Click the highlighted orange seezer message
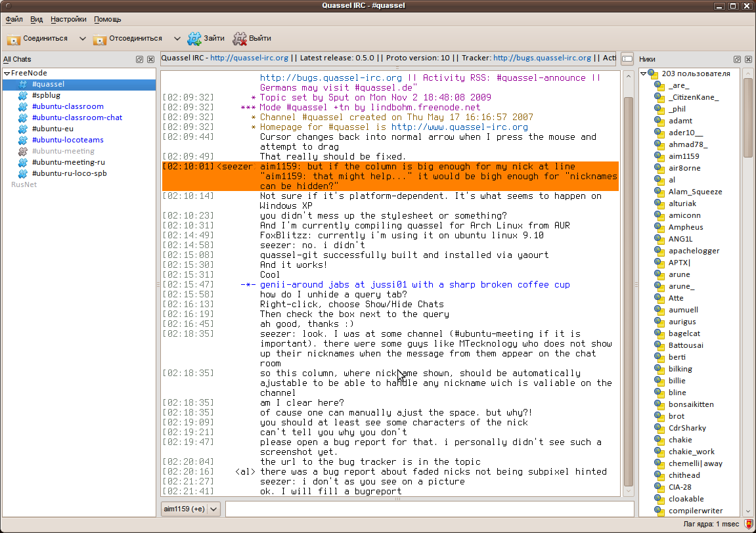Viewport: 756px width, 533px height. [390, 177]
